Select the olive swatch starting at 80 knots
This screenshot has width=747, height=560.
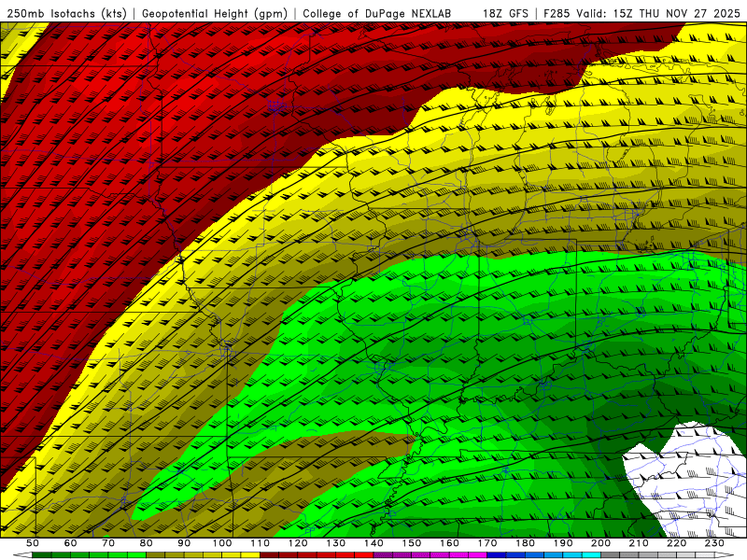coord(156,555)
